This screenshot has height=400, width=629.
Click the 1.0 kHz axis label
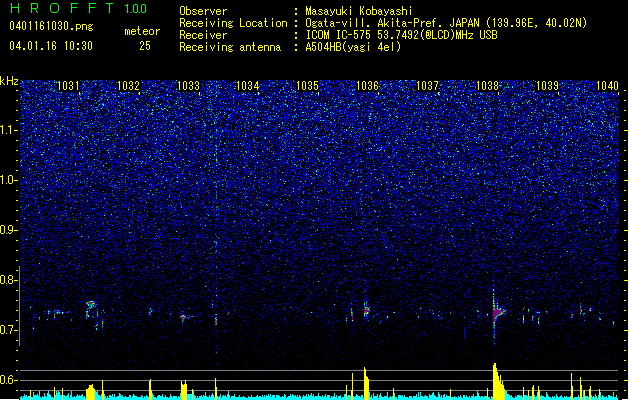(x=9, y=180)
